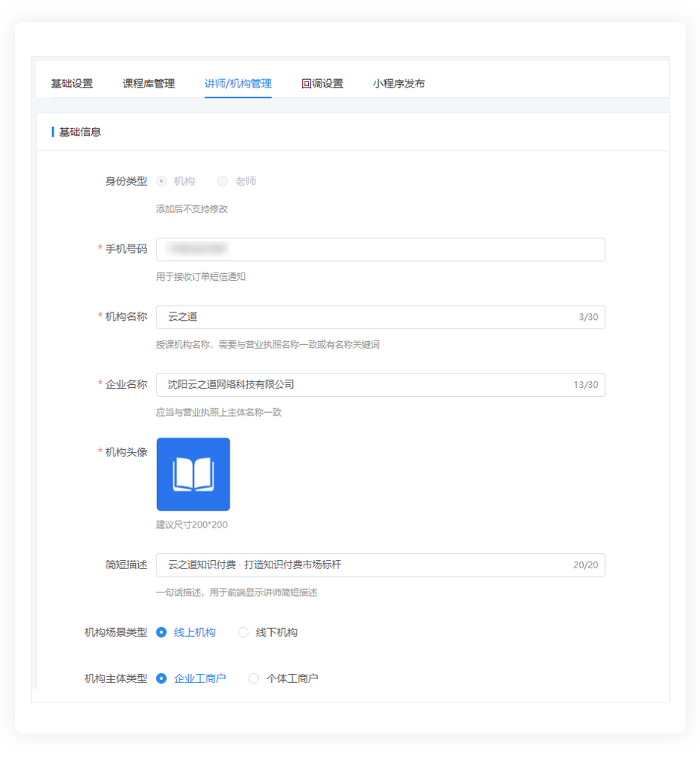Click the 基础信息 section heading
Image resolution: width=700 pixels, height=763 pixels.
pyautogui.click(x=80, y=132)
